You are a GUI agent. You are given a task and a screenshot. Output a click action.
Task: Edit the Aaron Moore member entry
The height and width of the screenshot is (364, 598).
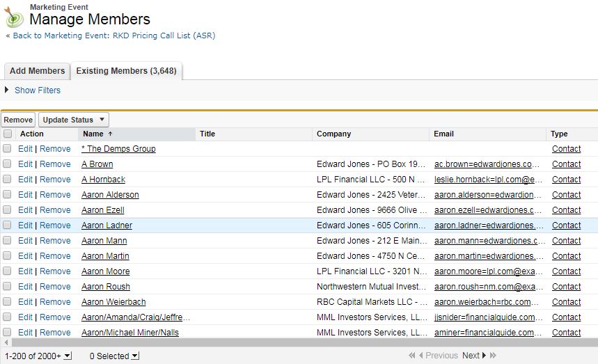point(25,271)
